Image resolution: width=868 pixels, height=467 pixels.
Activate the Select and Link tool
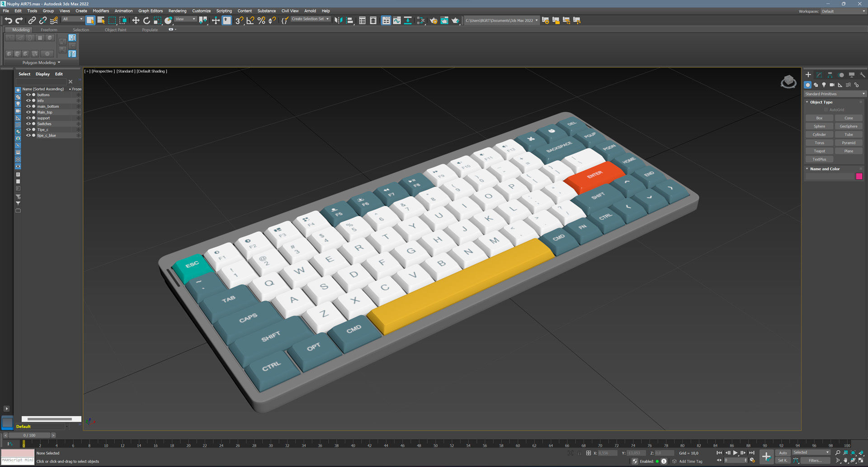point(32,20)
